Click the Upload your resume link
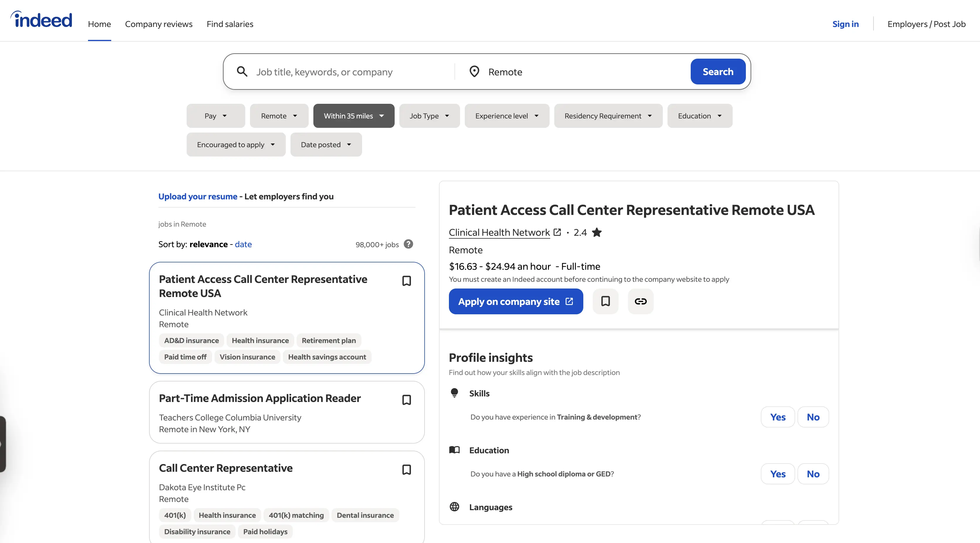This screenshot has width=980, height=543. coord(197,197)
